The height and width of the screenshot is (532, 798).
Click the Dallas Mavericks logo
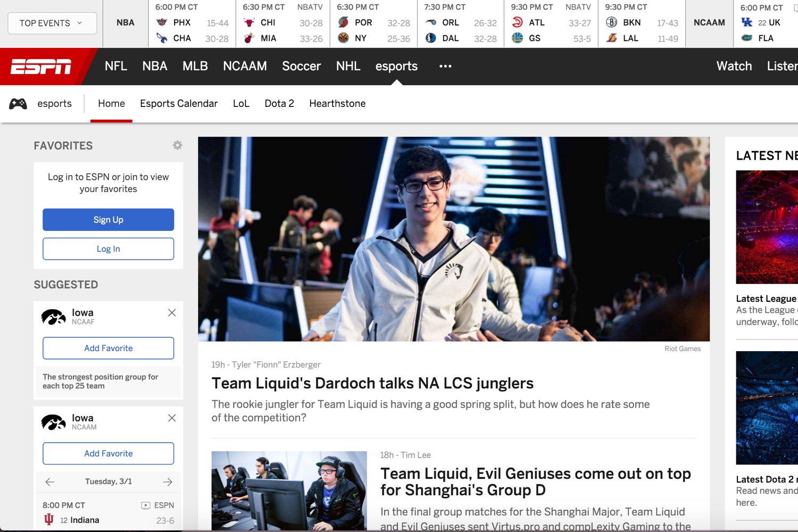pos(431,38)
